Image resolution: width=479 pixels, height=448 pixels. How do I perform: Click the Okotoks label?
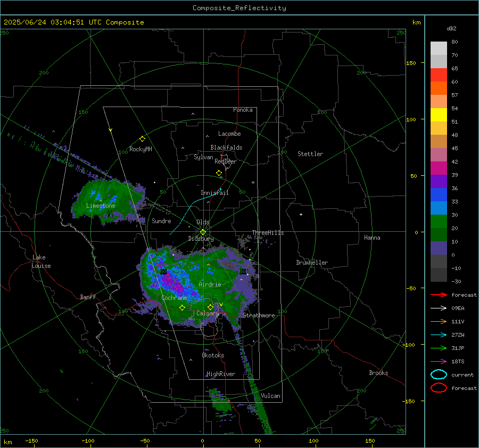[213, 355]
